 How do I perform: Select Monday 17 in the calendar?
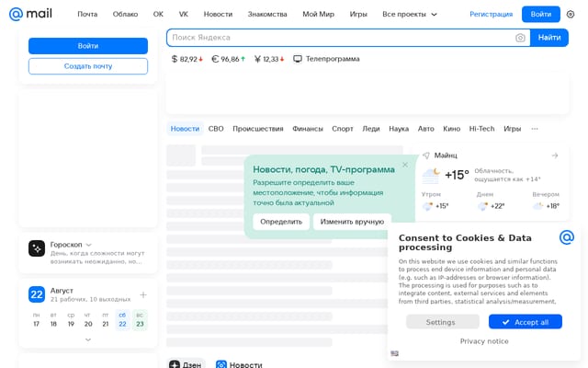[37, 320]
